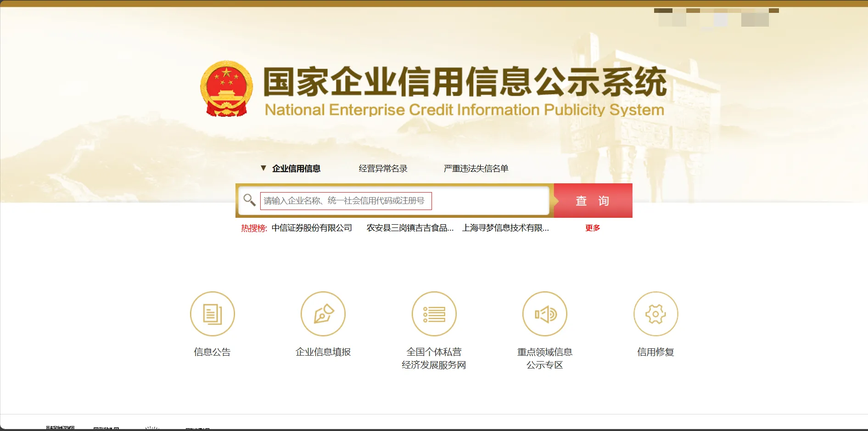868x431 pixels.
Task: Click the red 更多 link
Action: [593, 228]
